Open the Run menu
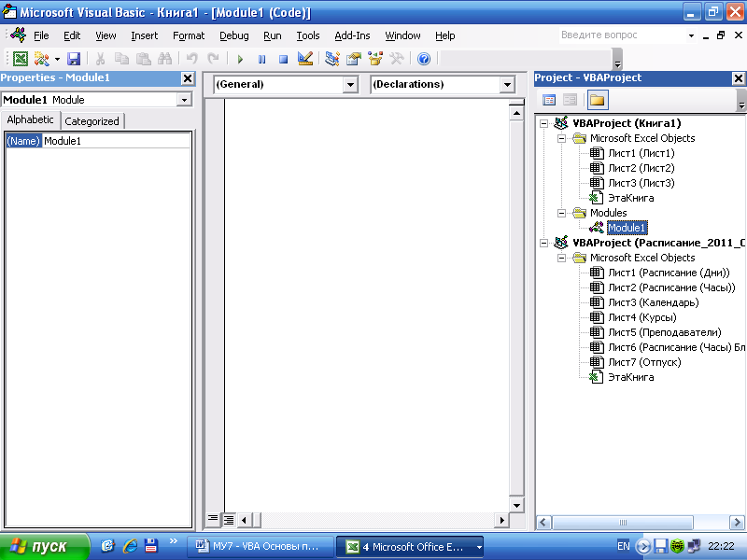747x560 pixels. pyautogui.click(x=273, y=35)
